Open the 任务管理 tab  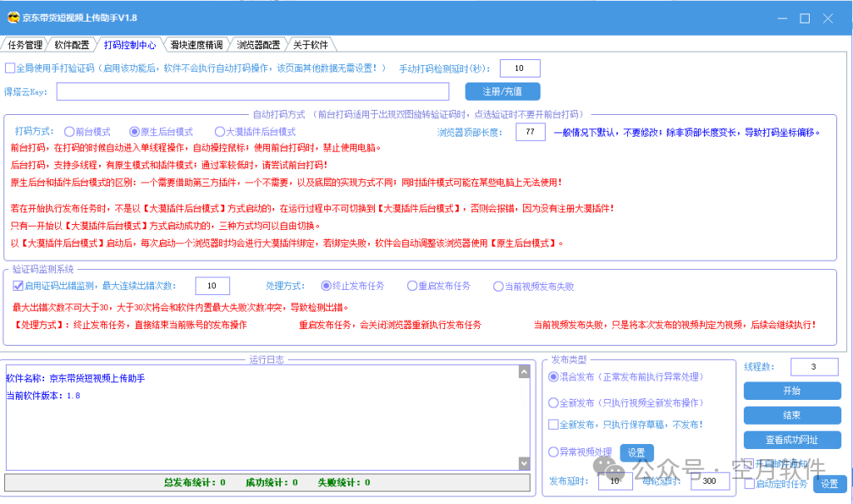tap(24, 45)
